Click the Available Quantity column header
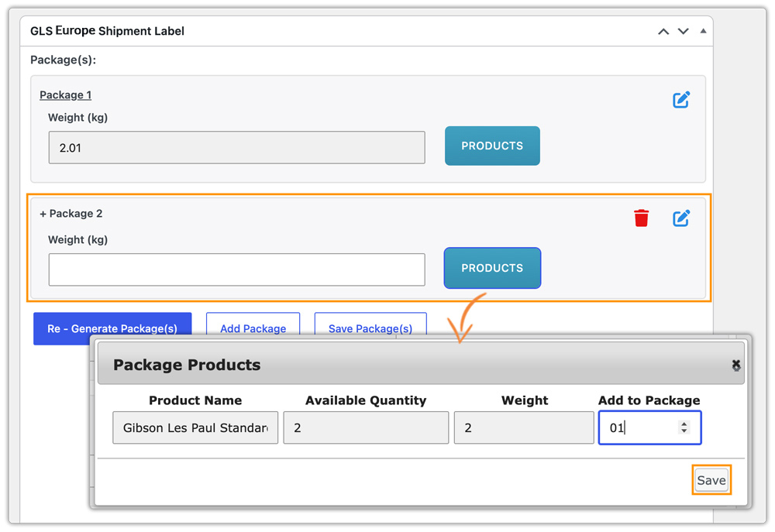 click(366, 400)
